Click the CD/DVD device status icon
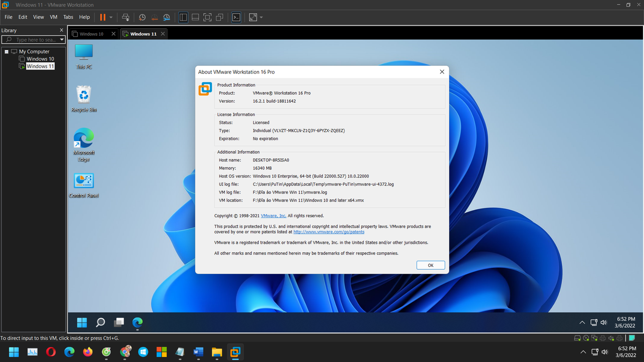 (586, 338)
